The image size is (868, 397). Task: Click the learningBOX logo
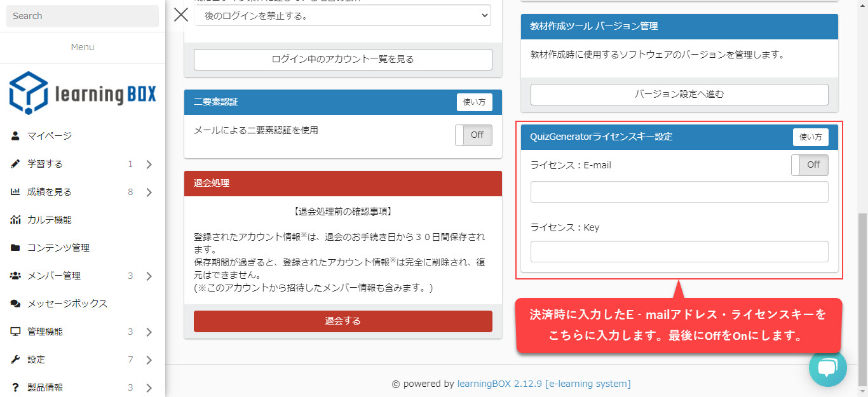pos(83,93)
